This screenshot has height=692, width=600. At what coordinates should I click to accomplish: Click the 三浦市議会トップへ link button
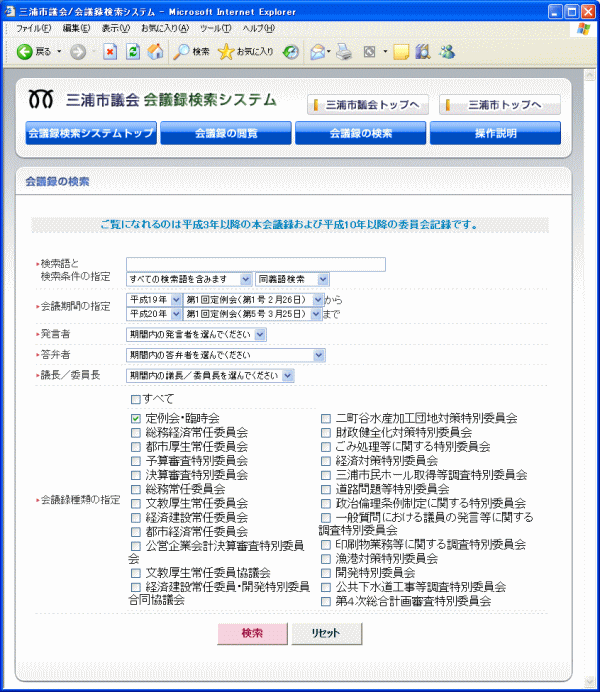[x=368, y=105]
